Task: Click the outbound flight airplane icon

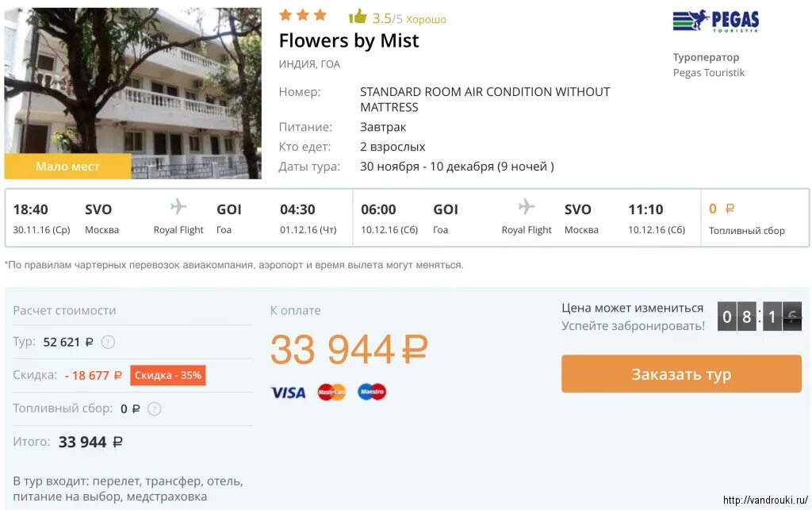Action: (178, 207)
